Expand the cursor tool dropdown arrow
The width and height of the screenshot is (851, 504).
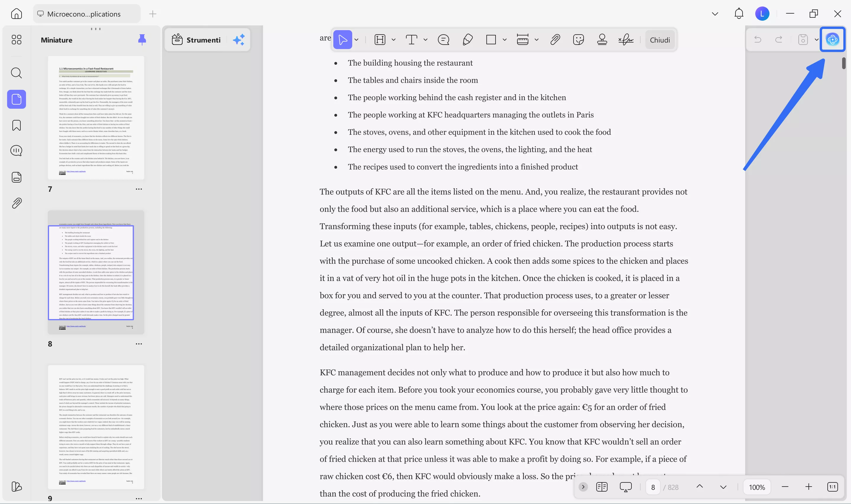pos(357,40)
